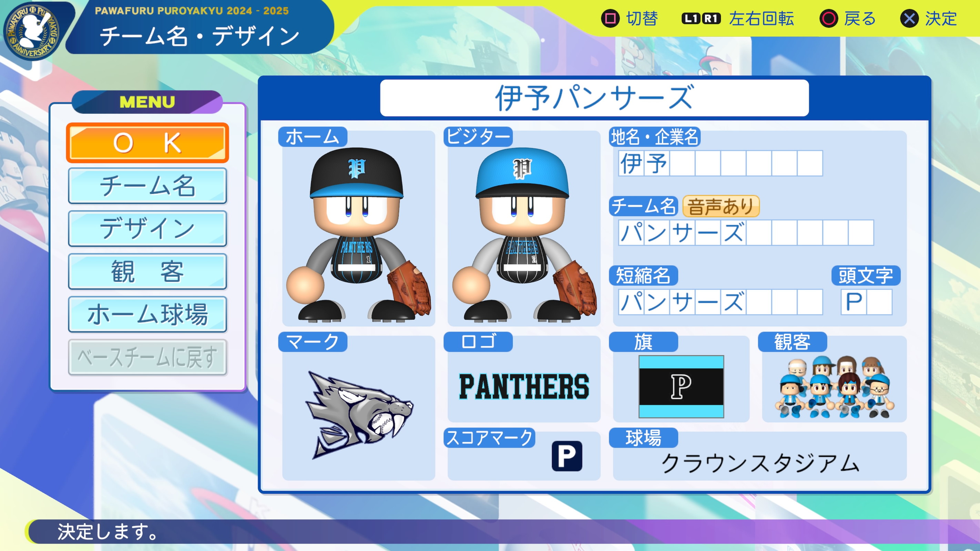Viewport: 980px width, 551px height.
Task: Click the square 切替 button icon
Action: click(610, 19)
